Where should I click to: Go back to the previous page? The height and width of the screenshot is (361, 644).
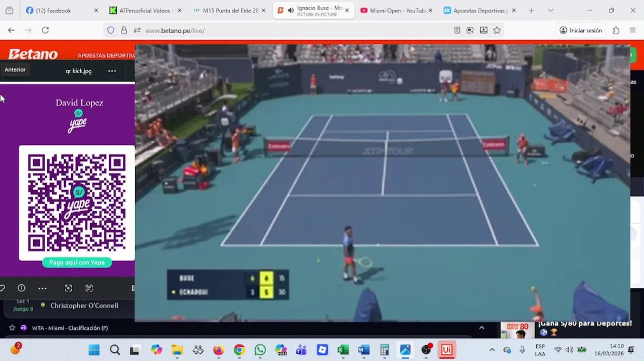click(x=11, y=30)
